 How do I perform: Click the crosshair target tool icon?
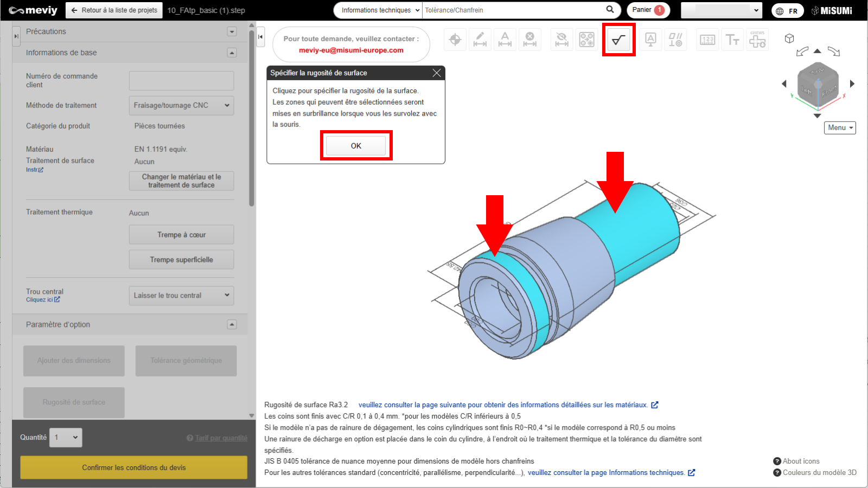(x=455, y=40)
